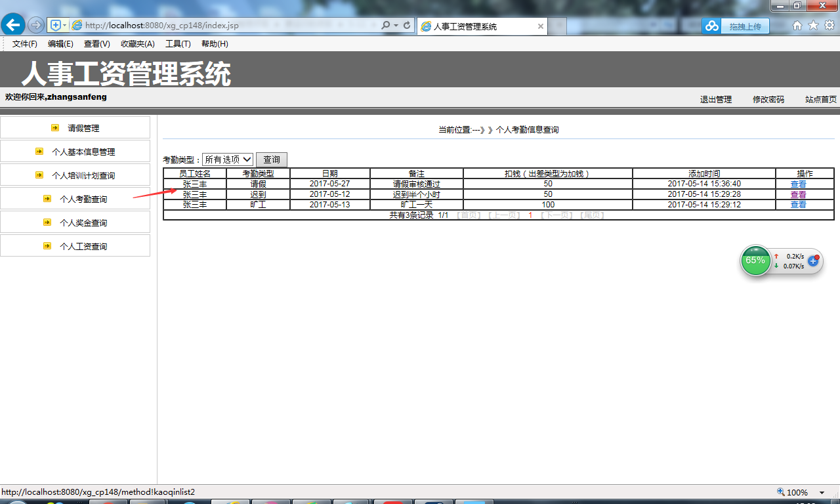Viewport: 840px width, 504px height.
Task: Click the Baidu cloud icon
Action: 712,26
